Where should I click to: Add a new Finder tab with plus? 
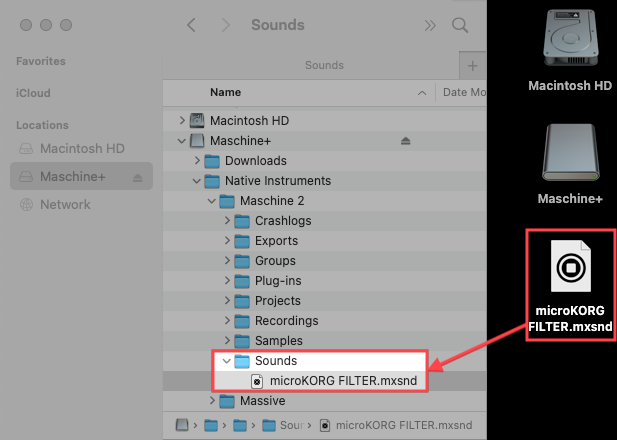(x=473, y=66)
